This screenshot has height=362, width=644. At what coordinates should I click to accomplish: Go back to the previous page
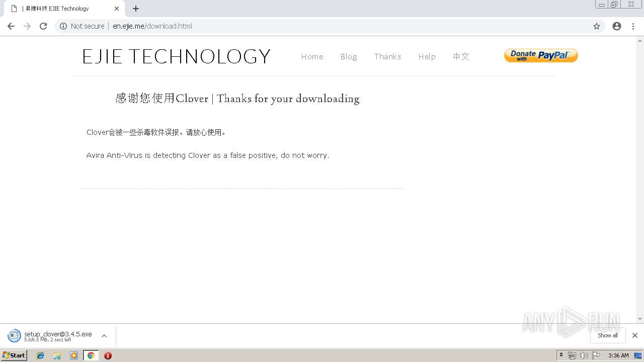[x=11, y=26]
